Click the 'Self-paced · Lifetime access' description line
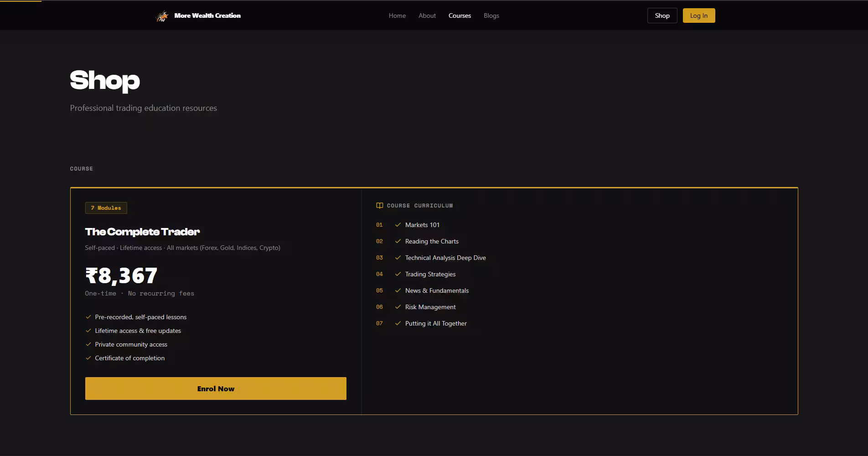Viewport: 868px width, 456px height. (183, 248)
